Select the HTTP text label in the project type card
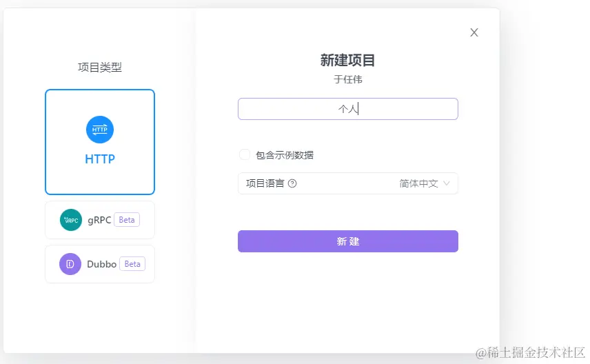The width and height of the screenshot is (590, 364). [x=100, y=159]
